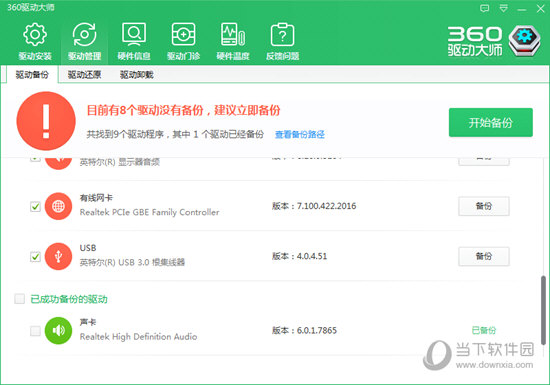This screenshot has height=385, width=550.
Task: Select the 驱动管理 refresh icon
Action: coord(84,34)
